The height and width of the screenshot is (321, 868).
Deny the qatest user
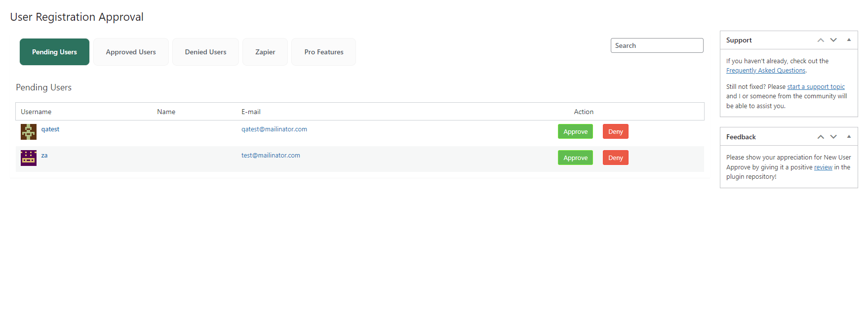coord(615,132)
